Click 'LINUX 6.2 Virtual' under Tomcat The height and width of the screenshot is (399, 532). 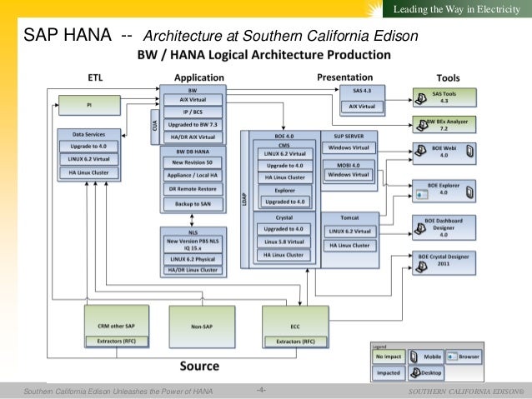[350, 232]
